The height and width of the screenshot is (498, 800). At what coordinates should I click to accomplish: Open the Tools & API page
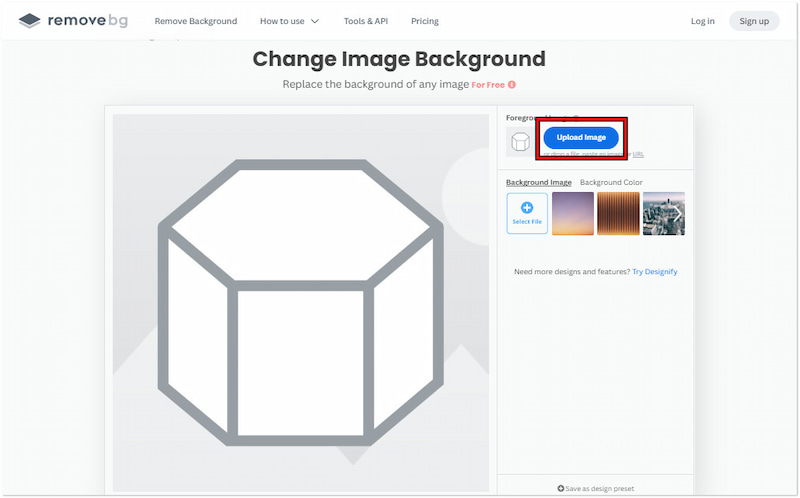pos(367,21)
